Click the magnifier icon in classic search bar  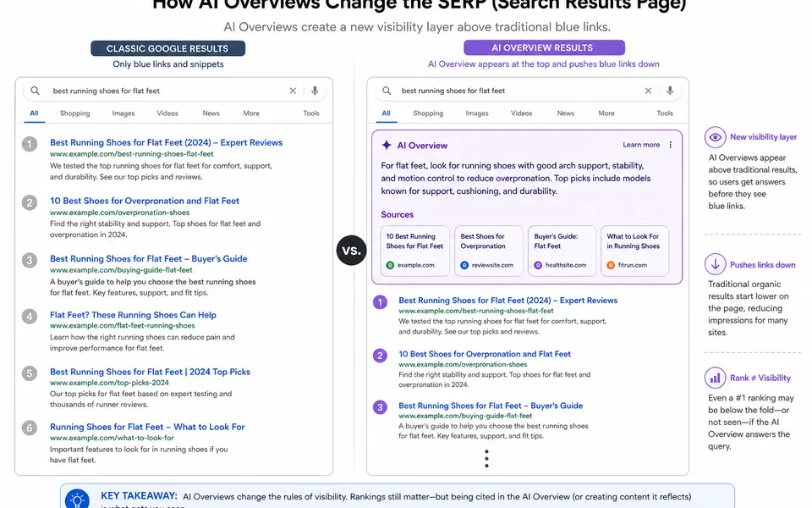pos(35,91)
